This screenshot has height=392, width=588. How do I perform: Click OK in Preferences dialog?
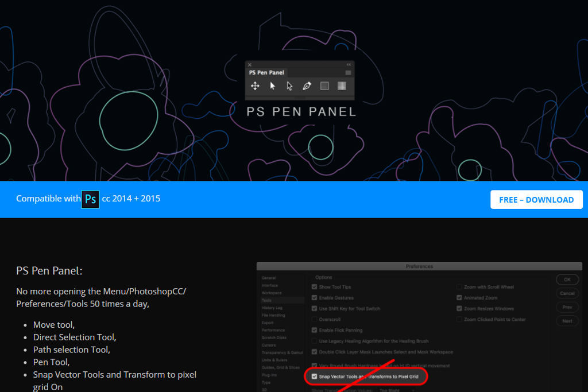[x=567, y=280]
